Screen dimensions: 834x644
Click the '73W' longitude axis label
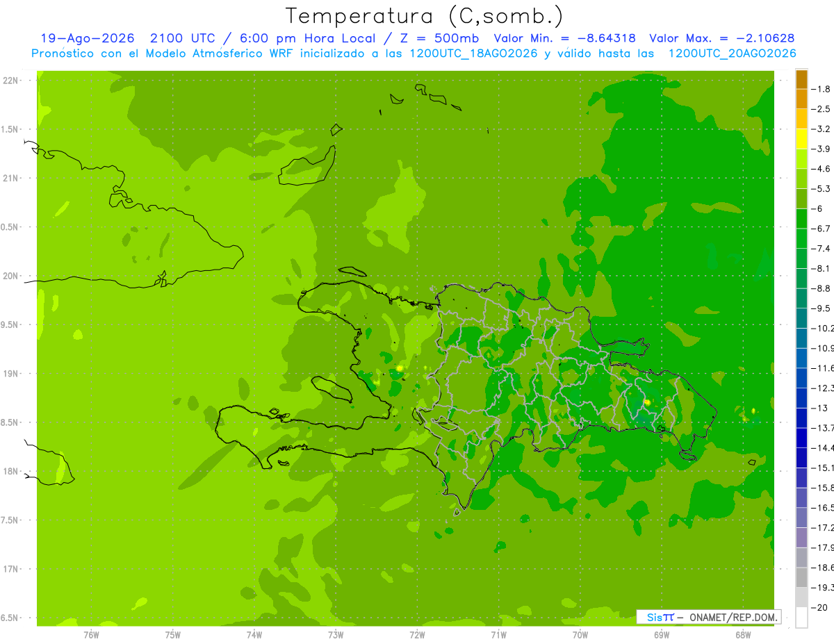pyautogui.click(x=336, y=635)
